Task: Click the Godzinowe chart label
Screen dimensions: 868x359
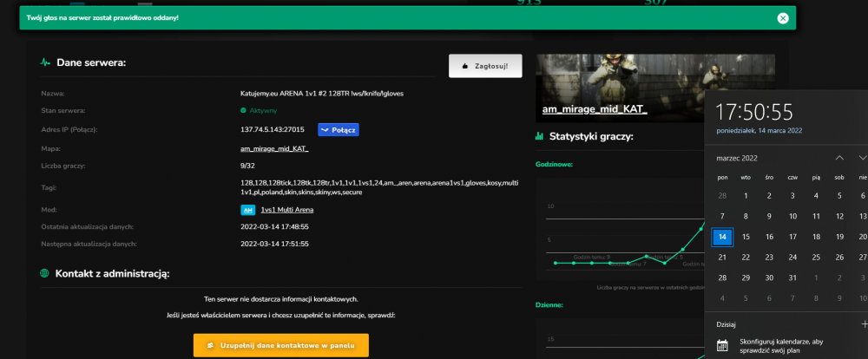Action: pyautogui.click(x=554, y=164)
